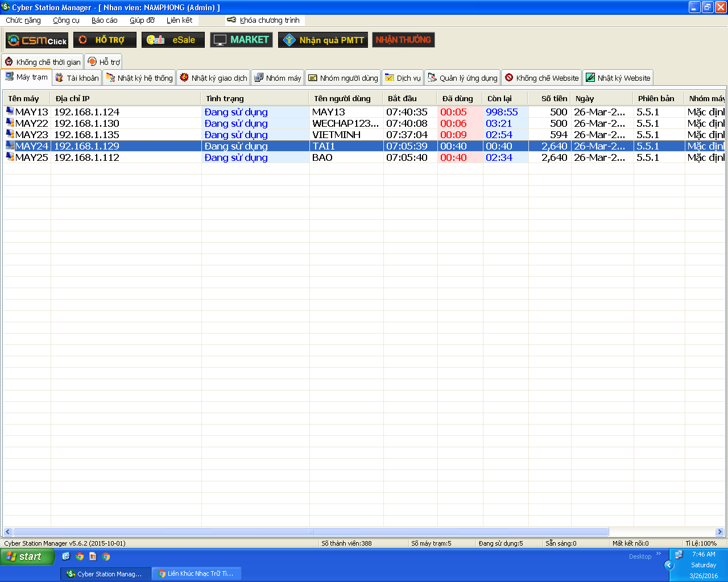Screen dimensions: 728x582
Task: Click the NHẬN THƯỞNG banner
Action: [403, 40]
